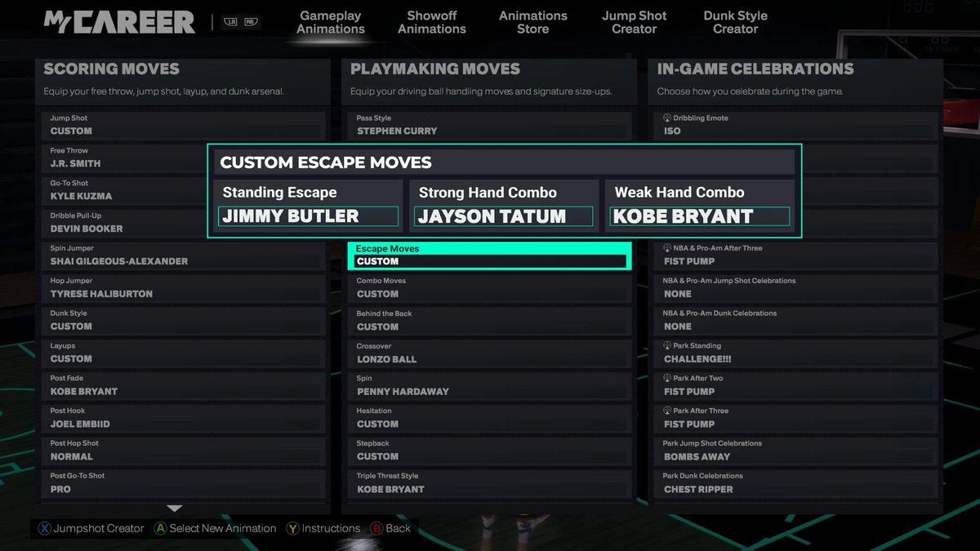Screen dimensions: 980x551
Task: Switch to the Showoff Animations tab
Action: (x=432, y=22)
